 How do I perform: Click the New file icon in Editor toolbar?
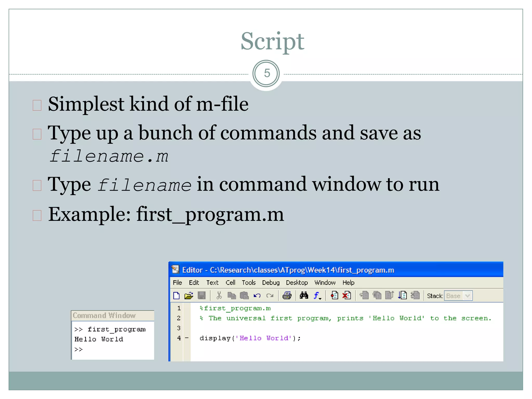176,296
